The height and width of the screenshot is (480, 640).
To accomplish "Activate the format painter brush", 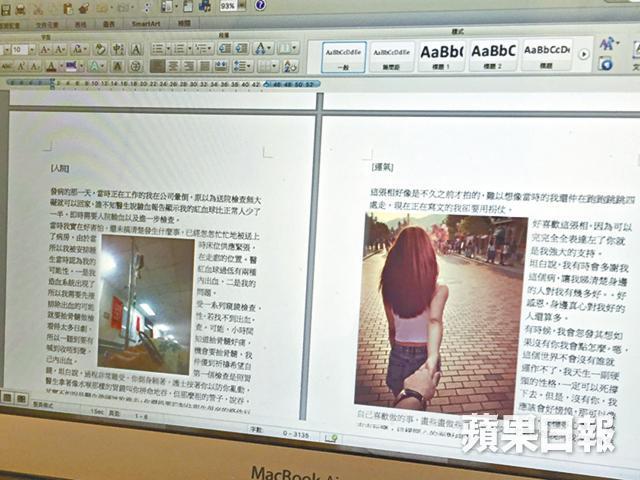I will [84, 8].
